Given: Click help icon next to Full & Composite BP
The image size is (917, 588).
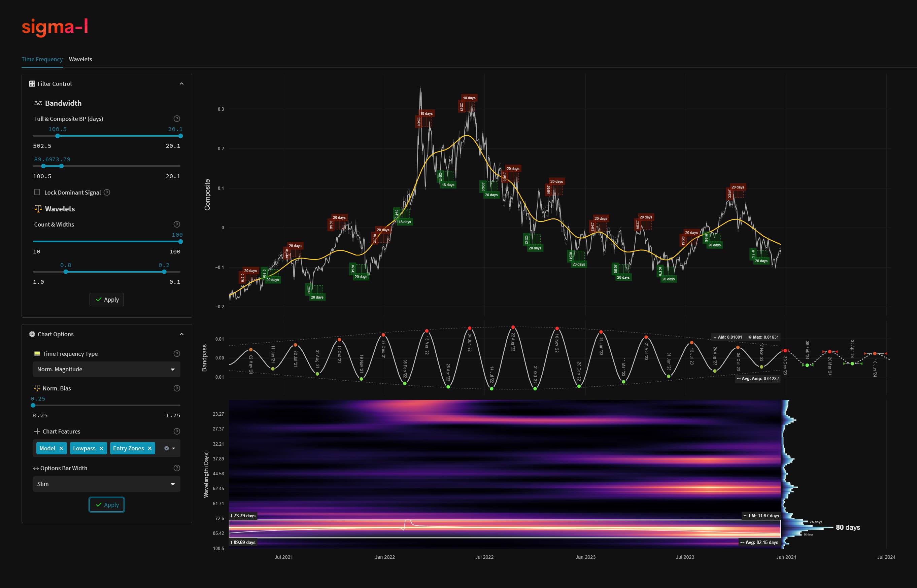Looking at the screenshot, I should (177, 119).
